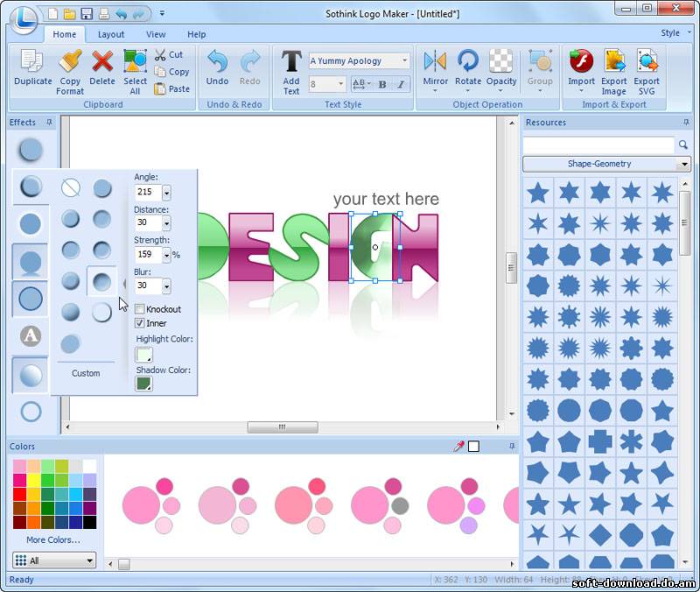
Task: Open the Strength value dropdown
Action: click(x=166, y=255)
